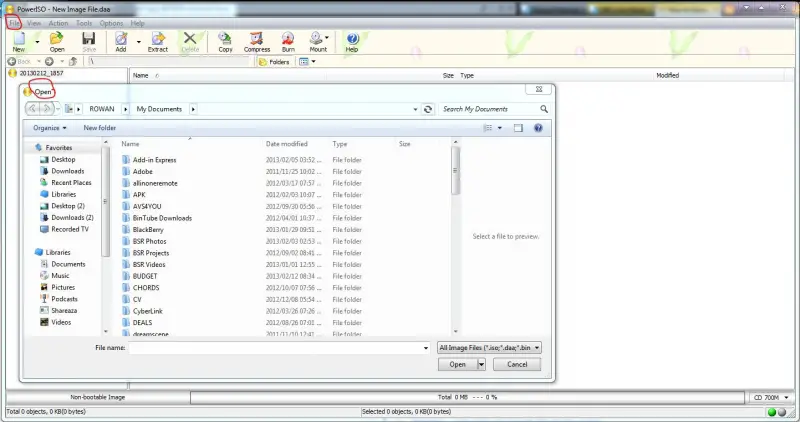Select the CyberLink folder

tap(147, 311)
